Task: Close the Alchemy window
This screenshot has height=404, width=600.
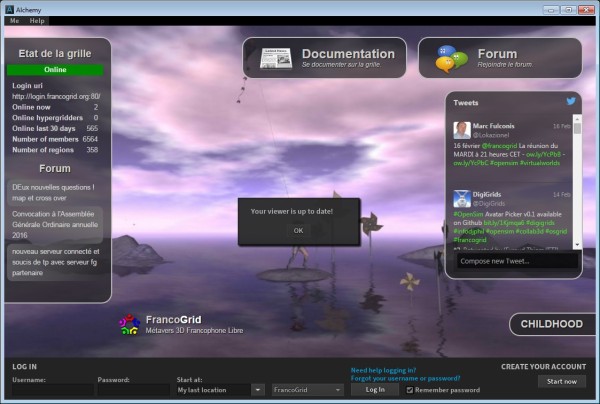Action: pos(586,10)
